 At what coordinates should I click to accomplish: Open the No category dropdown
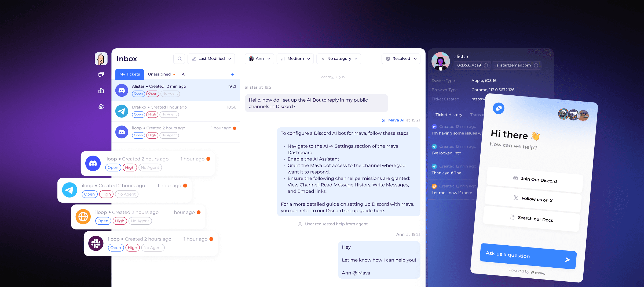[x=339, y=59]
